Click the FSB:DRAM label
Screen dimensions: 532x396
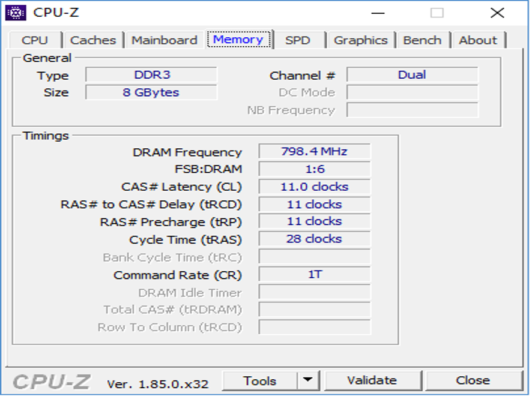coord(208,169)
